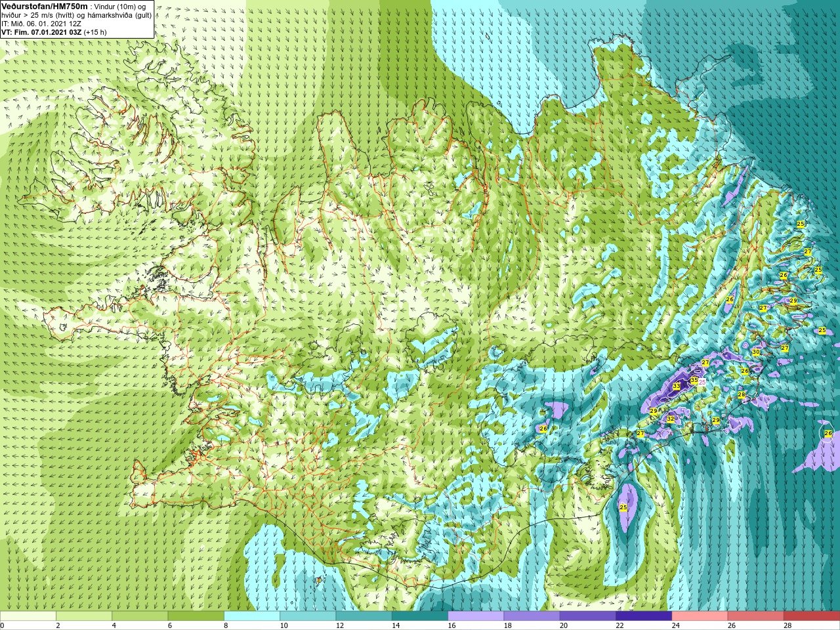Click the yellow "28" maximum gust marker
This screenshot has width=840, height=630.
click(x=741, y=394)
